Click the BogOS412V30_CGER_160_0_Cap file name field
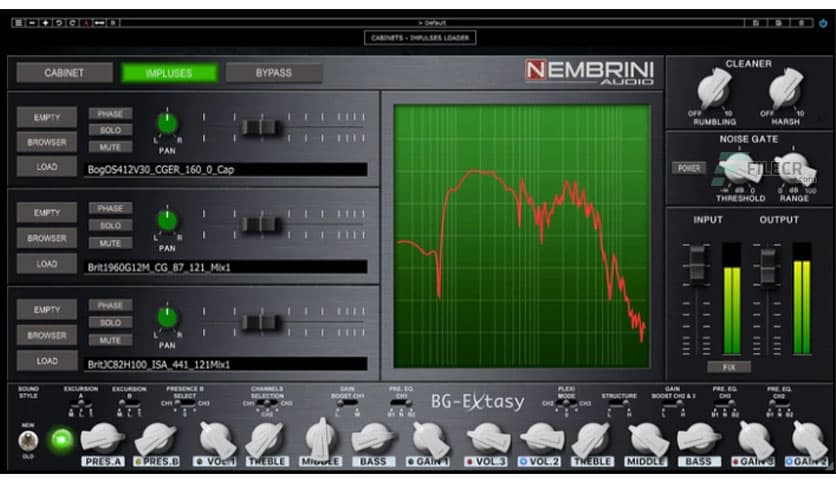Viewport: 836px width, 484px height. [x=226, y=170]
